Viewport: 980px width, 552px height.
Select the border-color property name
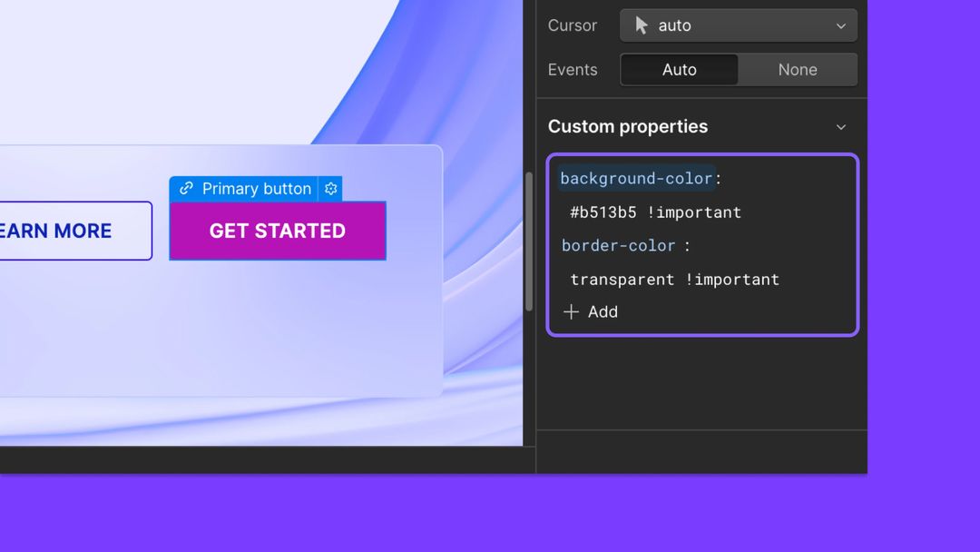[x=618, y=245]
